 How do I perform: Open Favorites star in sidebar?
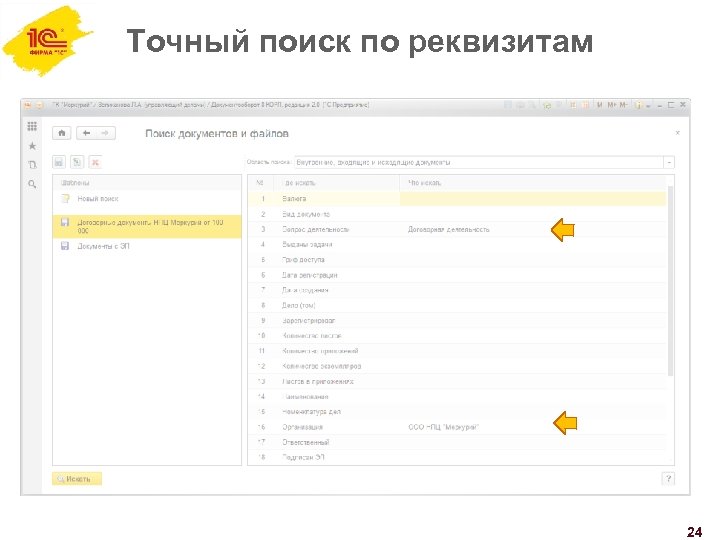click(32, 146)
